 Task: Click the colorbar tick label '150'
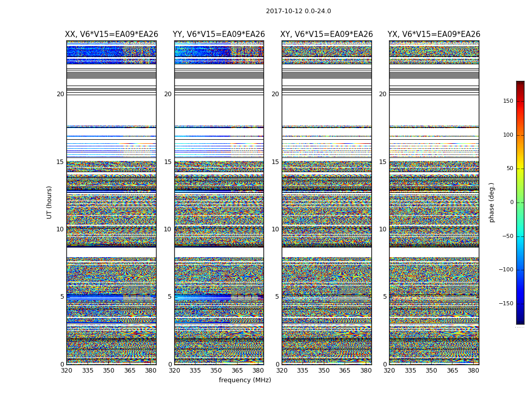[x=508, y=101]
